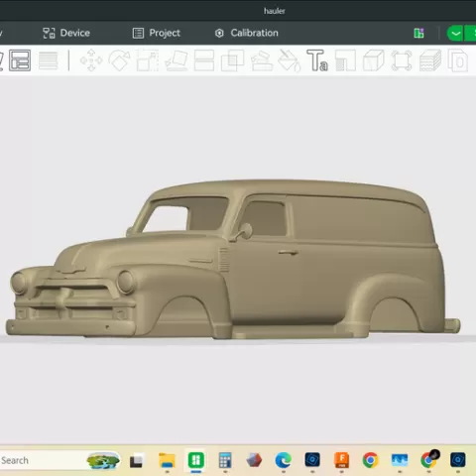
Task: Open the Calibration tab
Action: (x=247, y=33)
